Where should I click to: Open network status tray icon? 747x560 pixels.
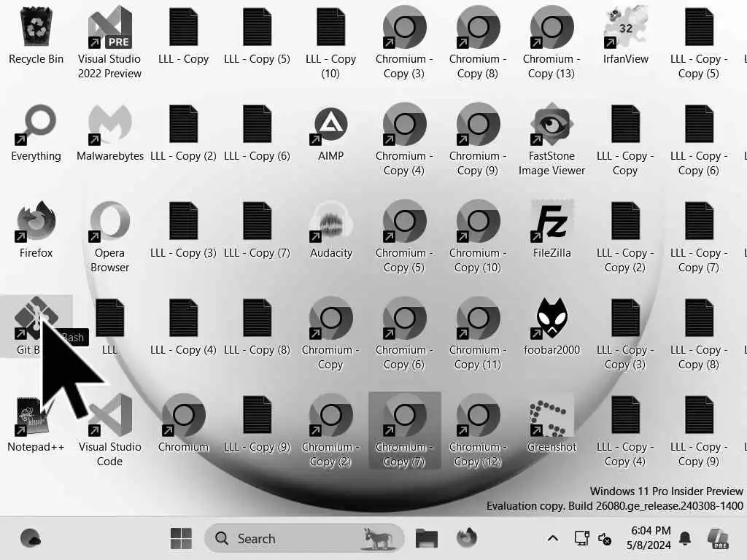tap(581, 539)
